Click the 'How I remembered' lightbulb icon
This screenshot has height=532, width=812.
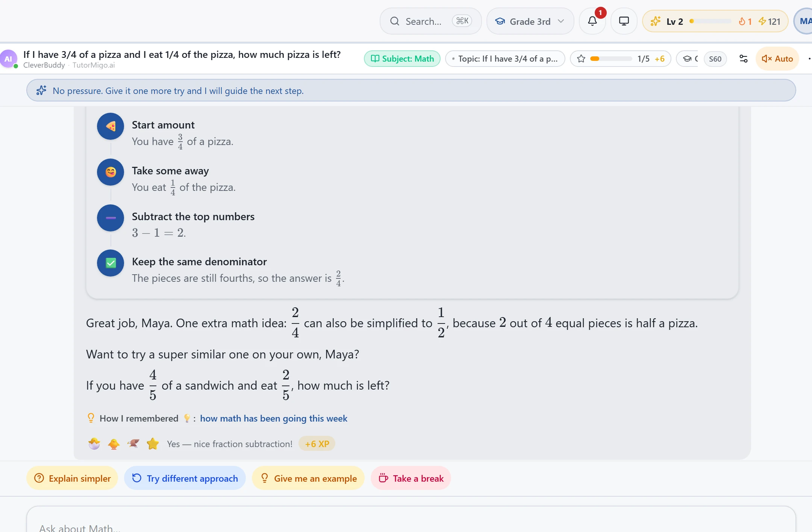91,418
